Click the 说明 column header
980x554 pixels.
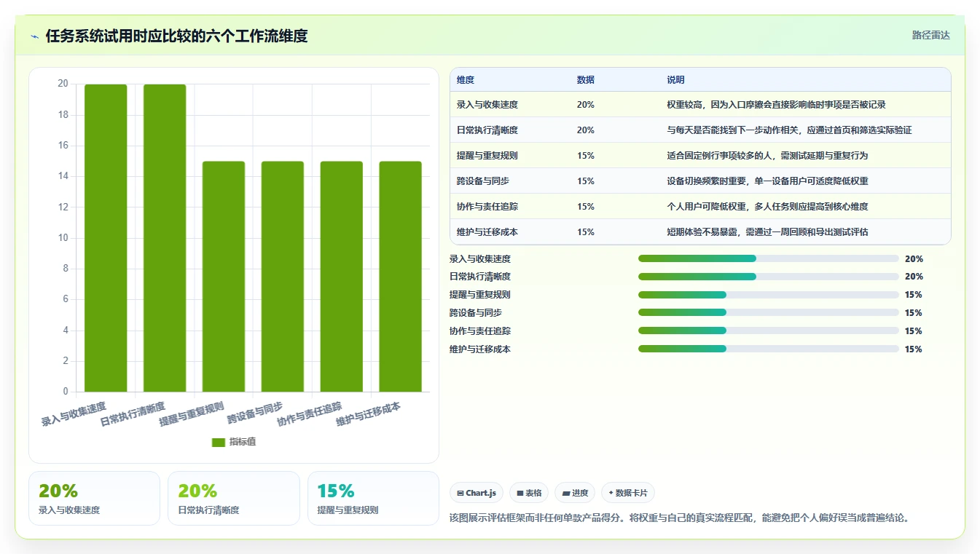[x=675, y=80]
